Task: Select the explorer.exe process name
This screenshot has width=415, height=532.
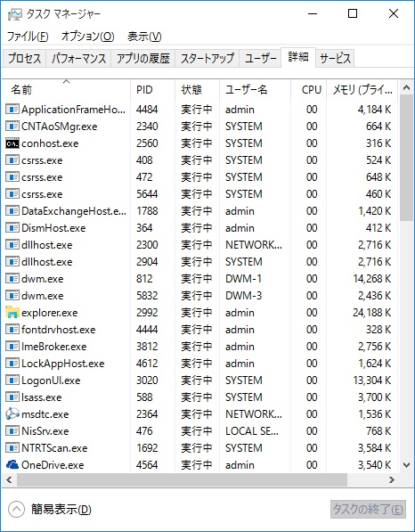Action: pyautogui.click(x=50, y=313)
